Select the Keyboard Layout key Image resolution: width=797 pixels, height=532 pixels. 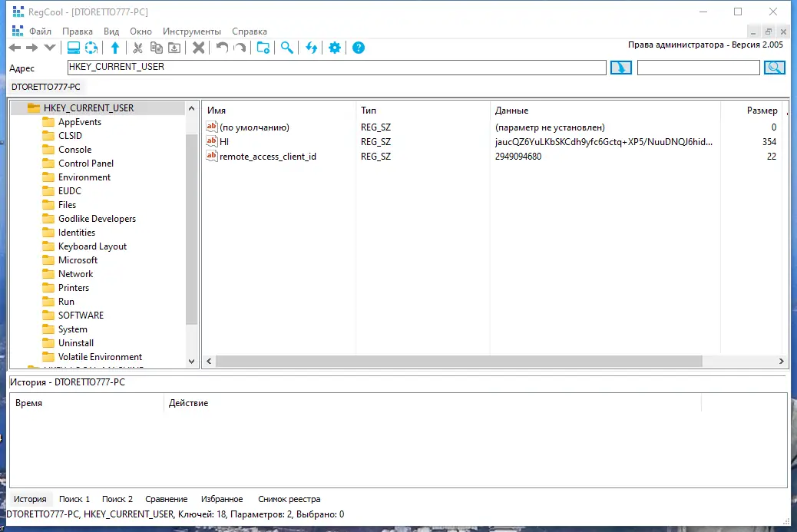[92, 246]
